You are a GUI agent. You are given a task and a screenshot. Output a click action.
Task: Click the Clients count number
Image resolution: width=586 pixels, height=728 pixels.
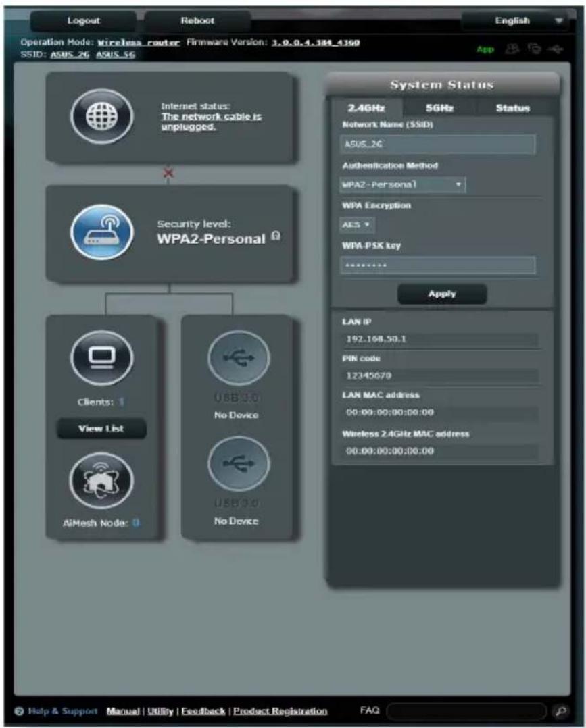click(121, 402)
